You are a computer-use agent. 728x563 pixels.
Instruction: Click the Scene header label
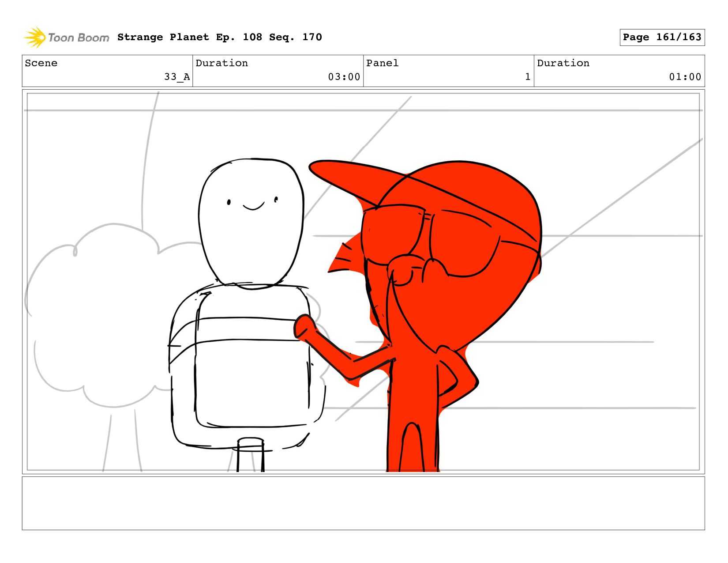pyautogui.click(x=41, y=63)
